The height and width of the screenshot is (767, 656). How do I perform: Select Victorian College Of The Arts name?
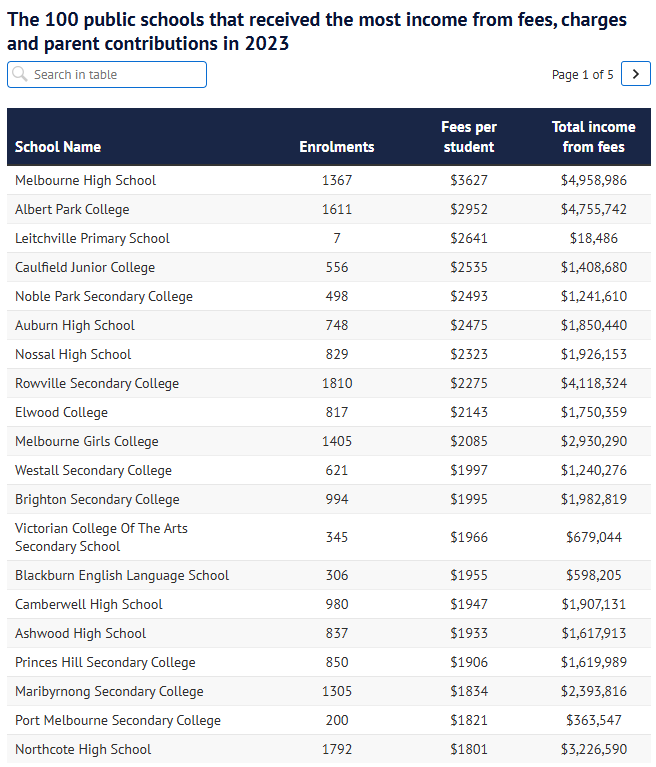click(x=101, y=537)
